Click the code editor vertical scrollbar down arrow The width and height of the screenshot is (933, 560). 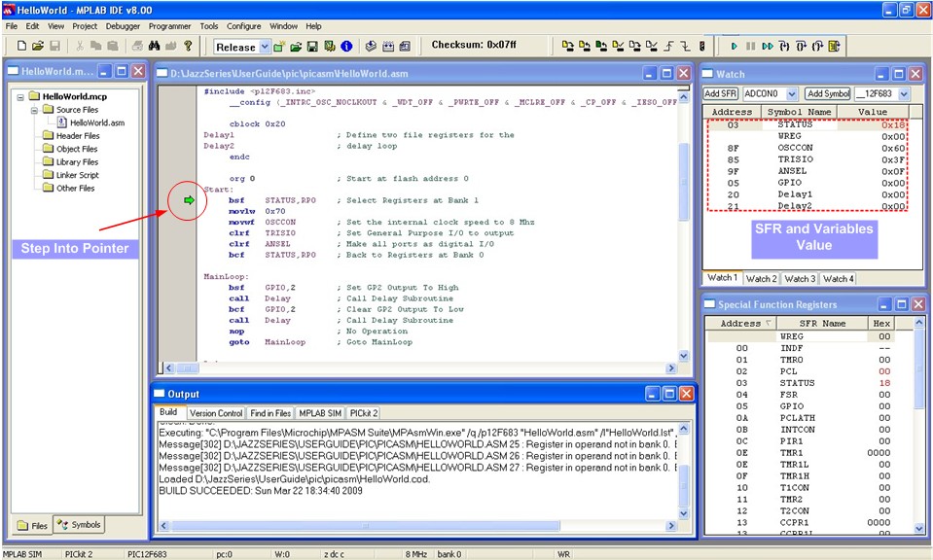(x=684, y=356)
